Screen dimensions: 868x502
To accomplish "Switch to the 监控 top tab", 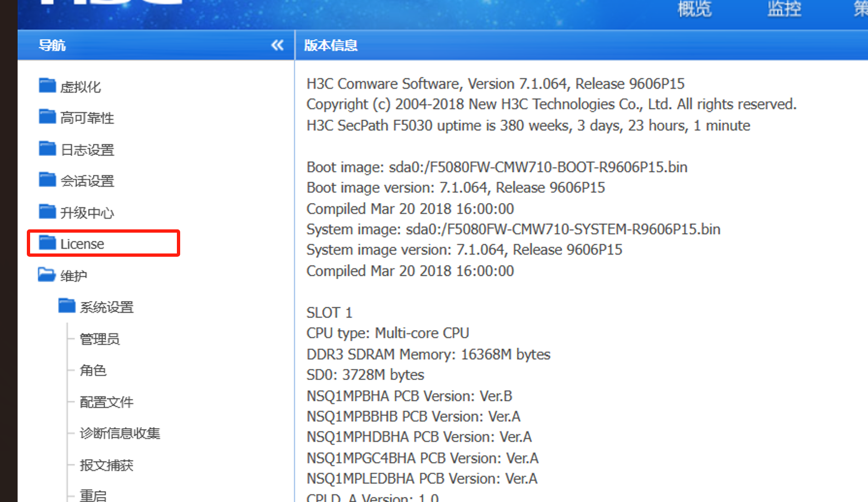I will (784, 9).
